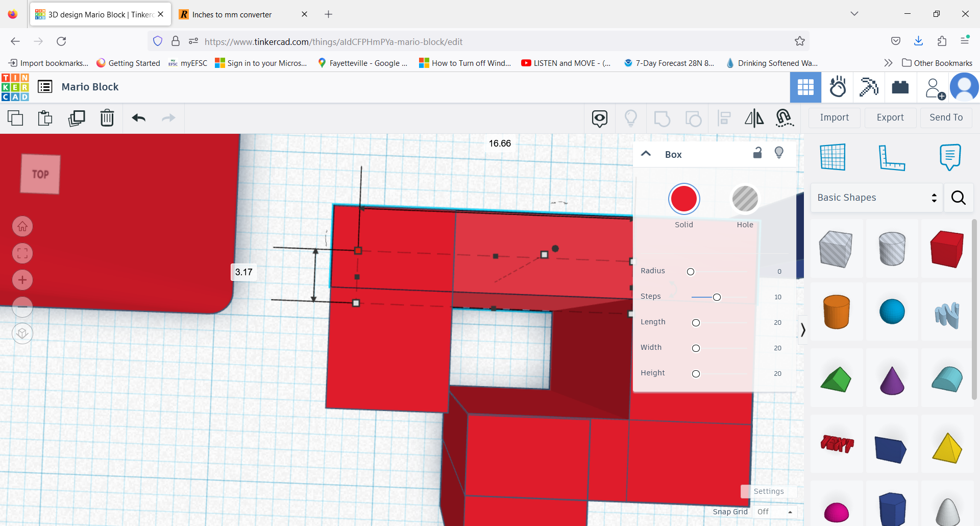The image size is (980, 526).
Task: Open the Firefox application menu
Action: pyautogui.click(x=966, y=41)
